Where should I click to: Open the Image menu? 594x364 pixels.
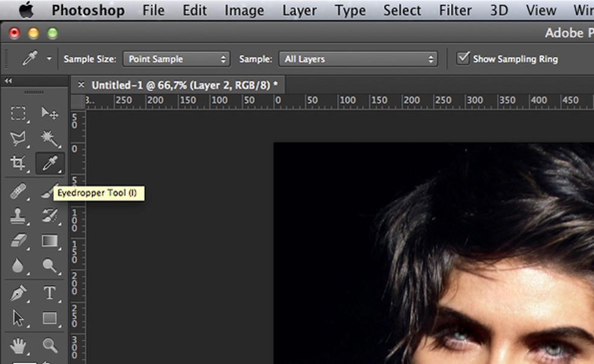pos(244,10)
